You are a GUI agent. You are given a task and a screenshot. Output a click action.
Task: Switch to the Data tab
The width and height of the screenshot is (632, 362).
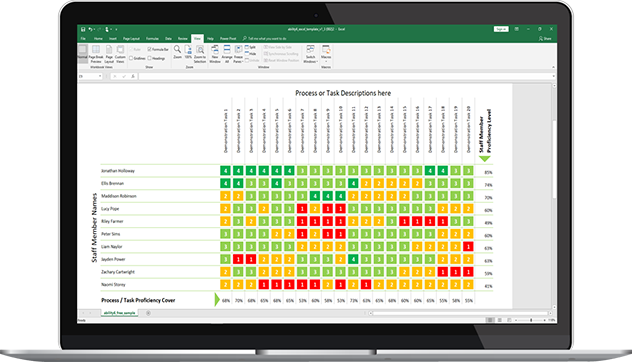(168, 39)
